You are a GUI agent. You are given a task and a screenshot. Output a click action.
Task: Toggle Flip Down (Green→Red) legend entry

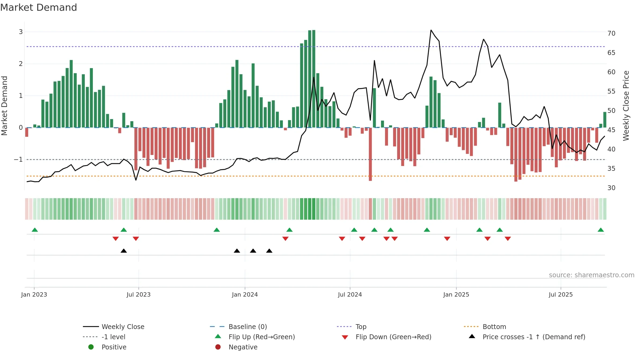tap(386, 337)
